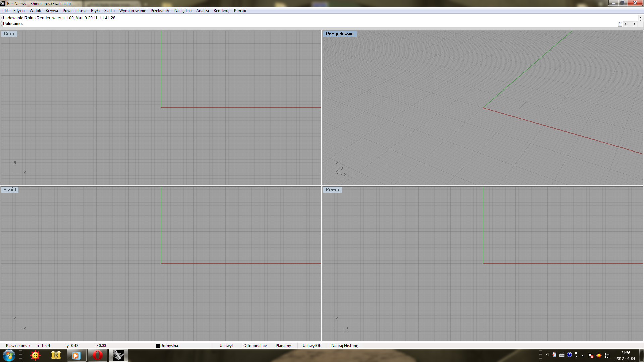Click the z 0.00 coordinate readout
Image resolution: width=644 pixels, height=362 pixels.
tap(101, 346)
